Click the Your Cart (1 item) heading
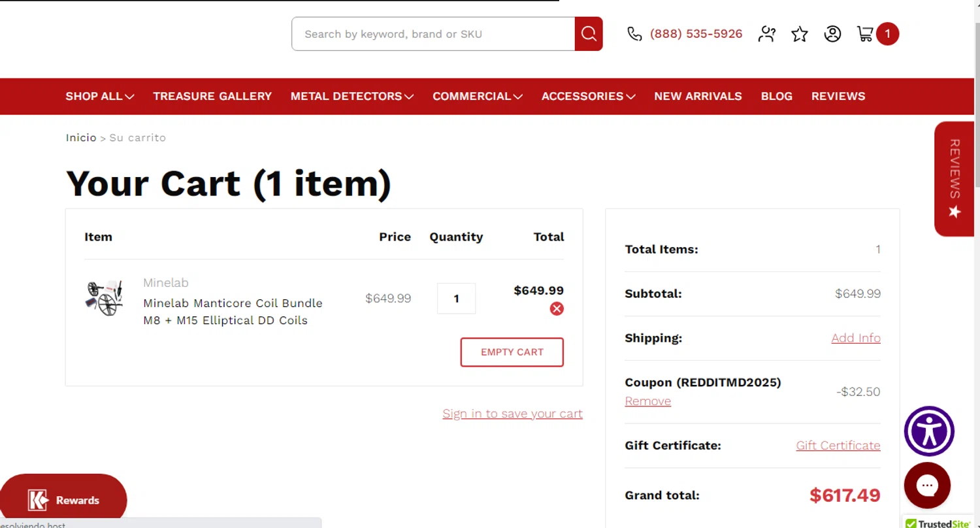The height and width of the screenshot is (528, 980). click(x=228, y=184)
